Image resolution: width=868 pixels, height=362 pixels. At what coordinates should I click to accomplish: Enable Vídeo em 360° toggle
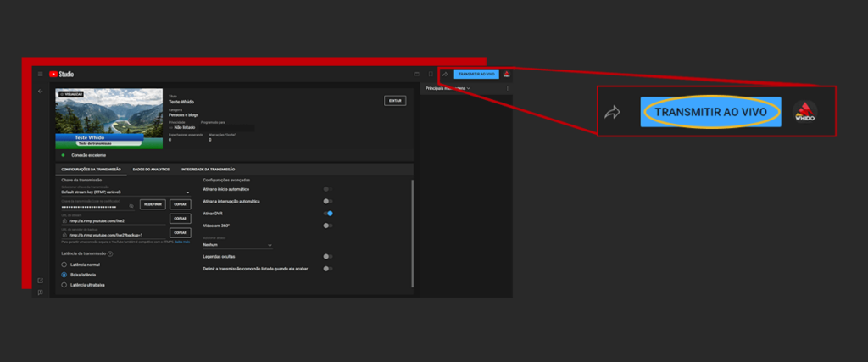tap(327, 226)
